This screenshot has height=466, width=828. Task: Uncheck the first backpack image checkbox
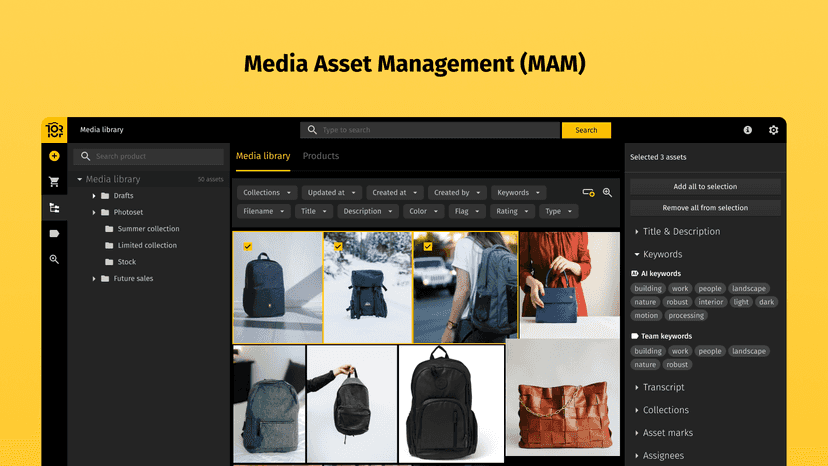[x=248, y=247]
